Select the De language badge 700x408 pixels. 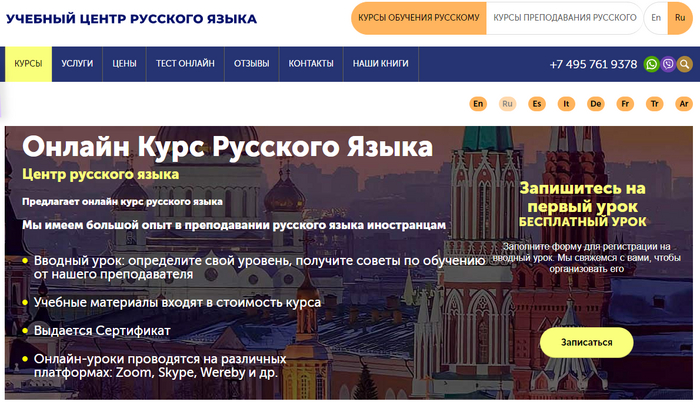click(595, 103)
